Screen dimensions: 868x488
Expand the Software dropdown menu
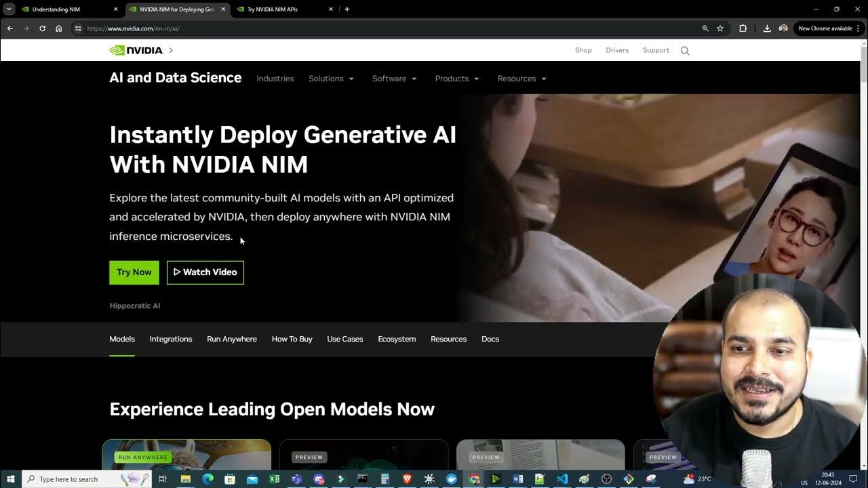click(x=394, y=79)
